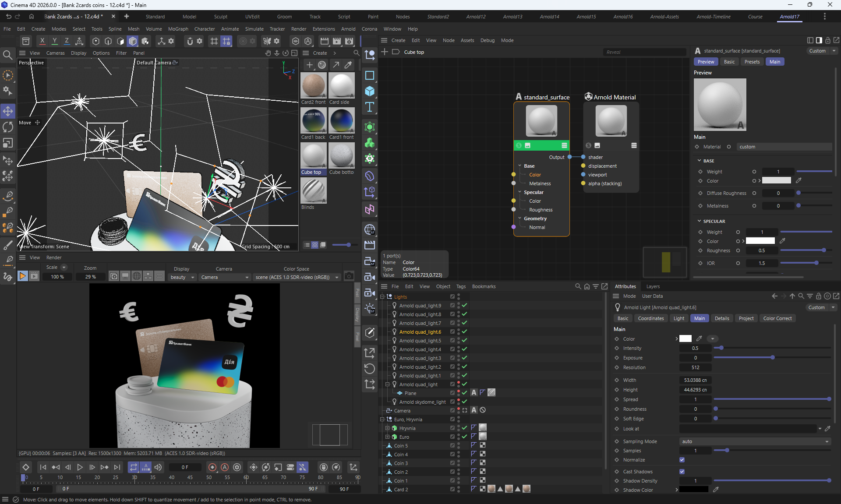Toggle the Cast Shadows checkbox
Image resolution: width=841 pixels, height=504 pixels.
coord(682,472)
